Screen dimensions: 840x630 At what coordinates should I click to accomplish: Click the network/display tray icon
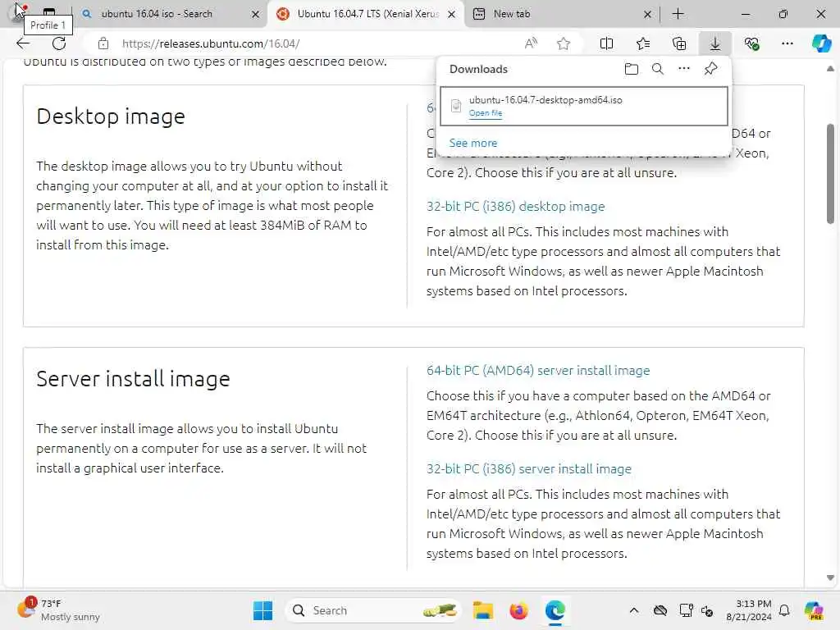(685, 610)
